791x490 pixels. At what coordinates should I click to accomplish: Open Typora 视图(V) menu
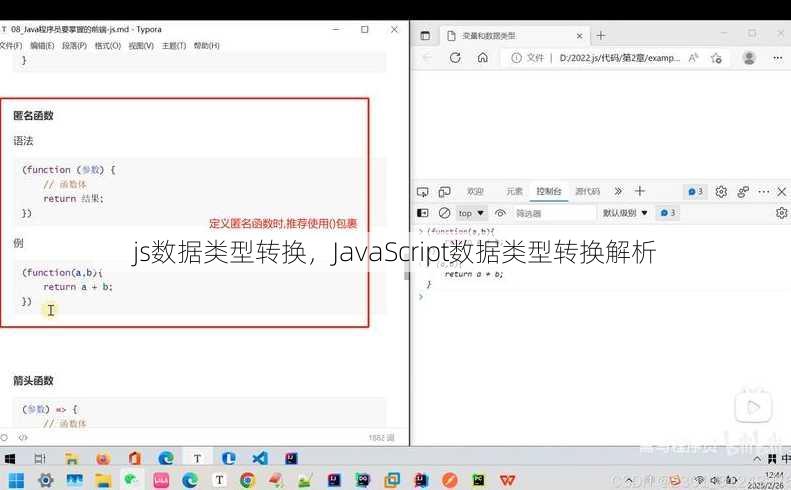[141, 45]
